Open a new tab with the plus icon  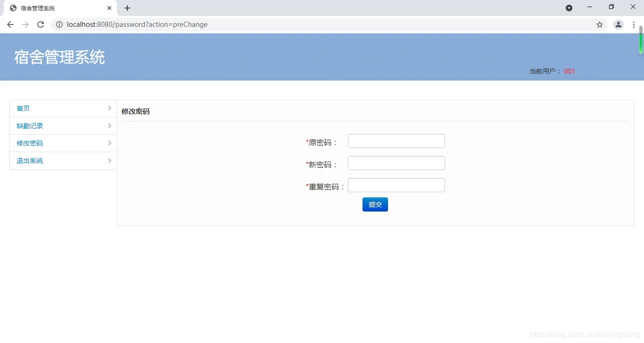point(127,8)
